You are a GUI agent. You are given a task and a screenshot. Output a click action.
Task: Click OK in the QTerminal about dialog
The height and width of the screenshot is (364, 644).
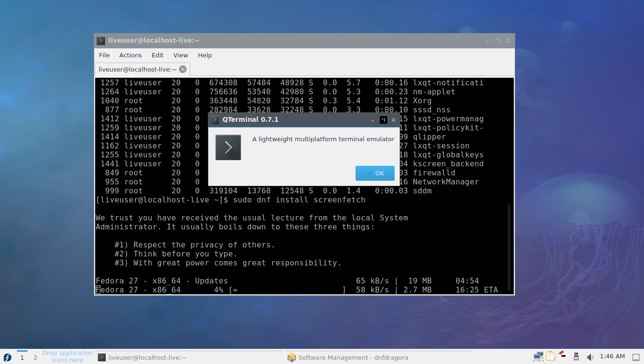click(375, 173)
